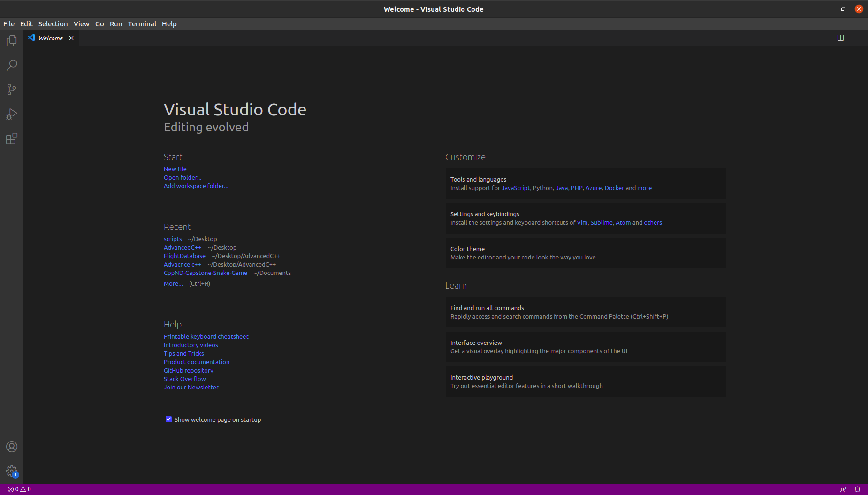Click the Python text in Tools and languages
Image resolution: width=868 pixels, height=495 pixels.
(x=543, y=188)
